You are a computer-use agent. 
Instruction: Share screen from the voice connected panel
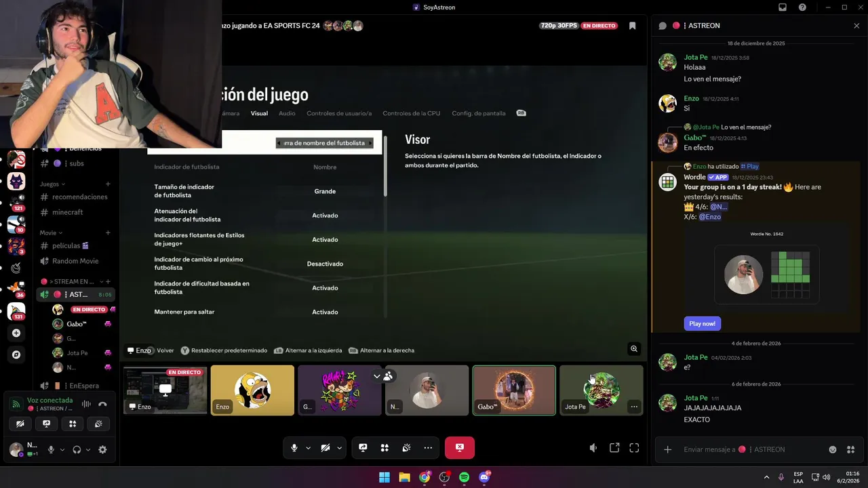tap(46, 424)
